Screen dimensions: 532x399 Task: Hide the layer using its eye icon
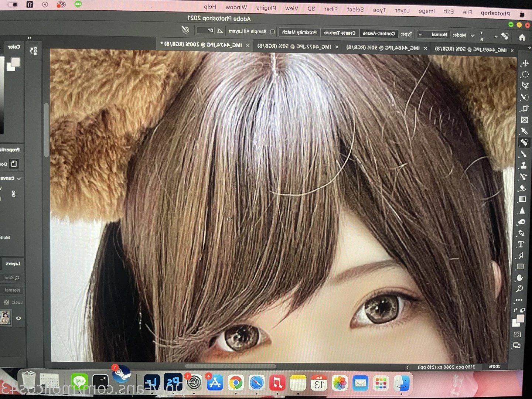[x=18, y=318]
